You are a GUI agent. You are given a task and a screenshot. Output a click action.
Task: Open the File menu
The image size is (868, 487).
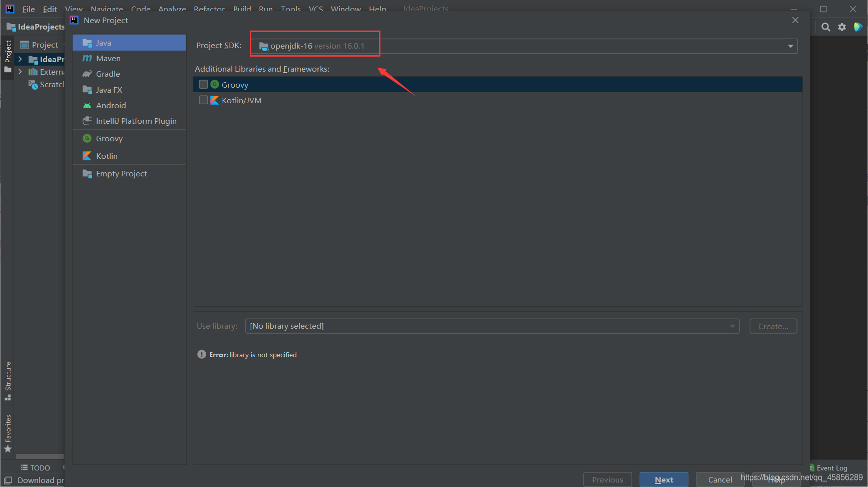[x=29, y=9]
